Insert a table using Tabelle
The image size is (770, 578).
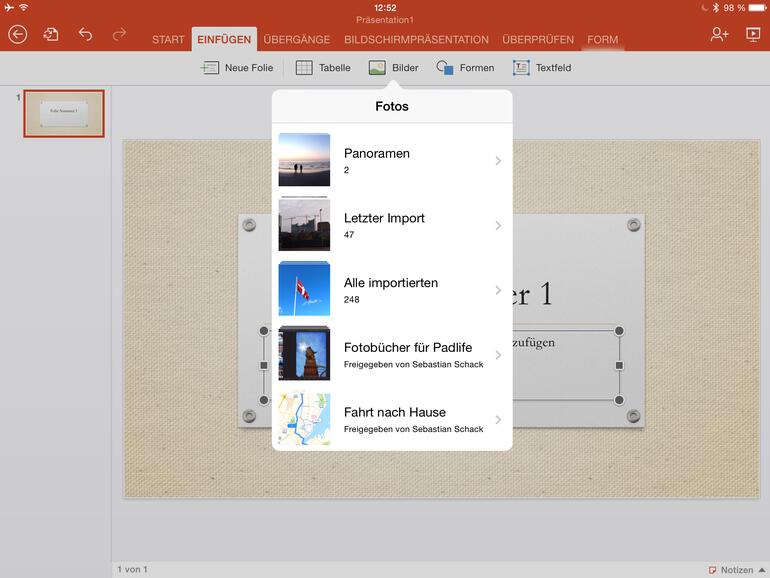pos(323,68)
